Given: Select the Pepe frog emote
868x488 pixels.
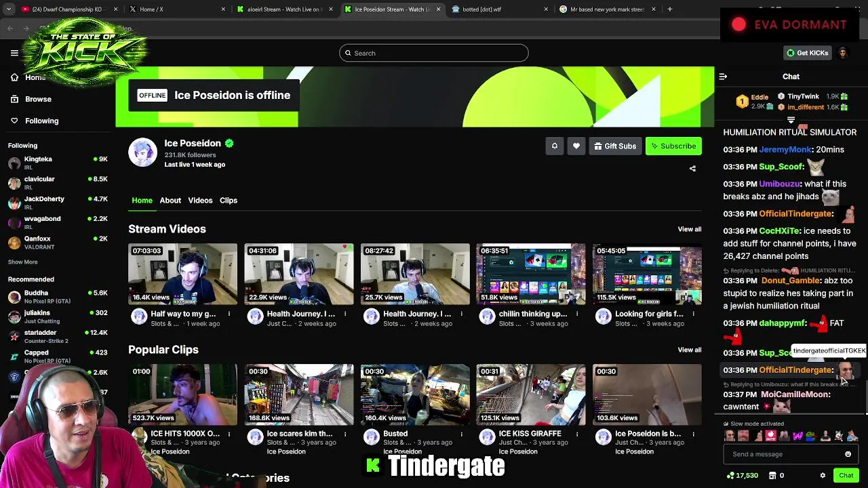Looking at the screenshot, I should click(811, 436).
